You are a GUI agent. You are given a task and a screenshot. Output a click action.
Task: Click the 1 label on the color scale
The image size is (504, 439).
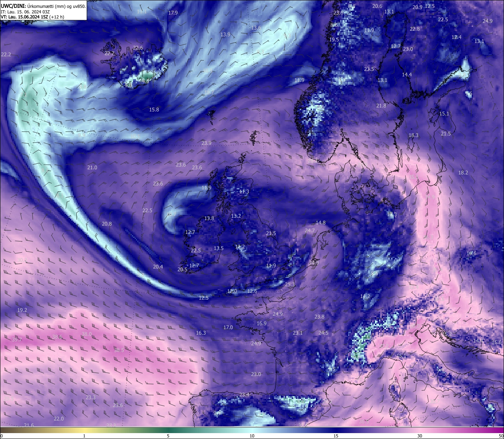[x=84, y=436]
